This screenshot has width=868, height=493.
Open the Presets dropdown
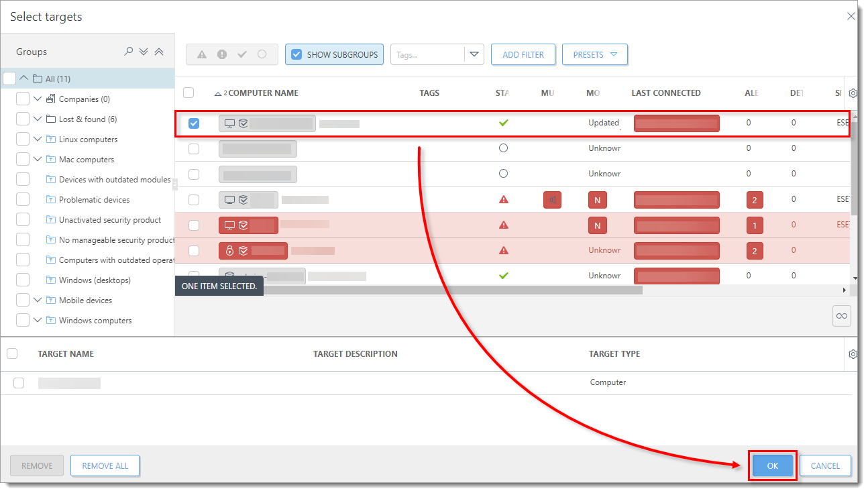(594, 55)
